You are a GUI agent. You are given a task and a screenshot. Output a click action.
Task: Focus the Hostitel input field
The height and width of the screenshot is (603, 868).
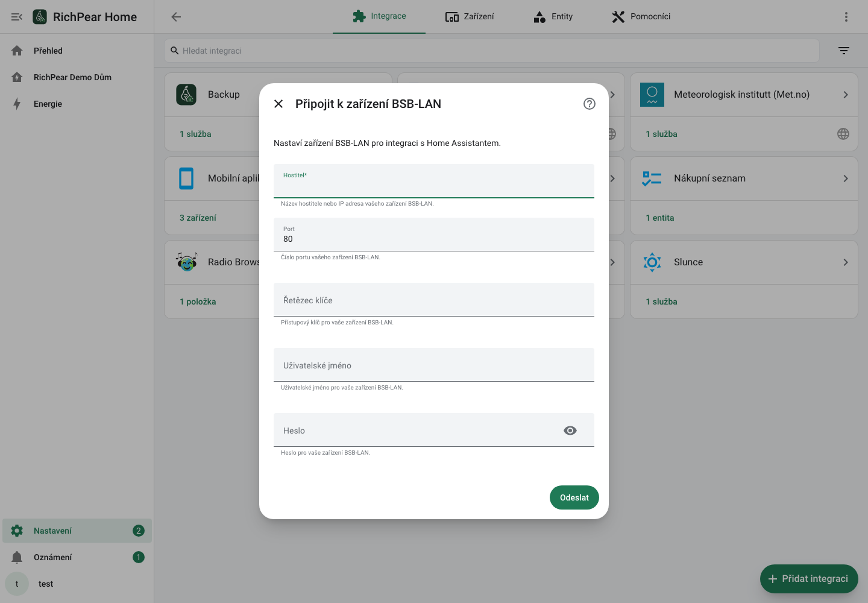[434, 181]
